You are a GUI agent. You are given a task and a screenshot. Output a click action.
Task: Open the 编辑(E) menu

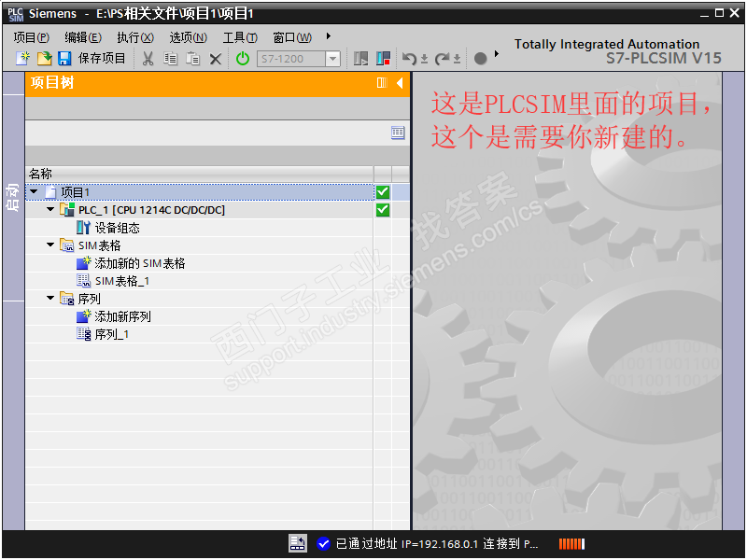[83, 37]
